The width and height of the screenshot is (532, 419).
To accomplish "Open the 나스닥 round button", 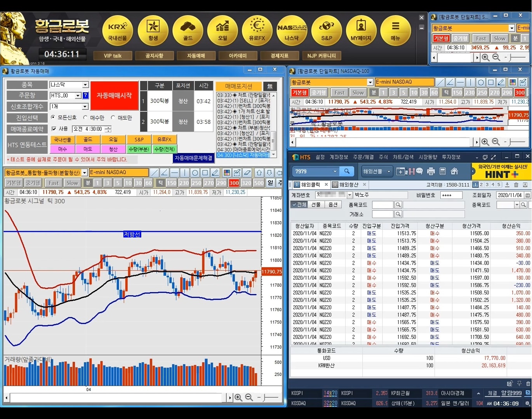I will [292, 31].
